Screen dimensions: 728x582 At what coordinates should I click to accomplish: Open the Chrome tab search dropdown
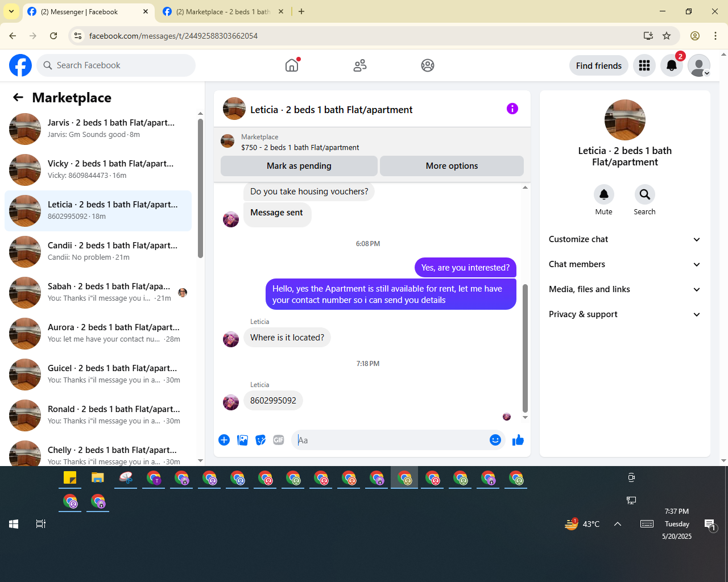pos(11,11)
